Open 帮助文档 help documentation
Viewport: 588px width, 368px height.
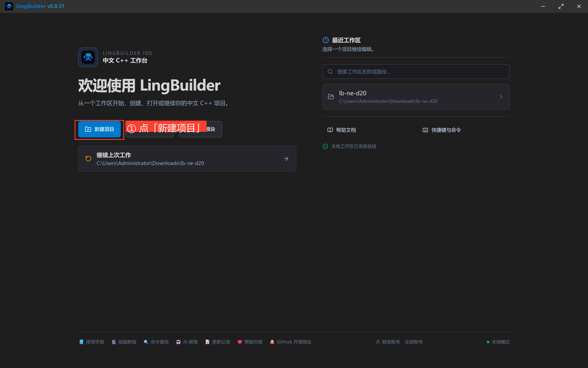(342, 130)
